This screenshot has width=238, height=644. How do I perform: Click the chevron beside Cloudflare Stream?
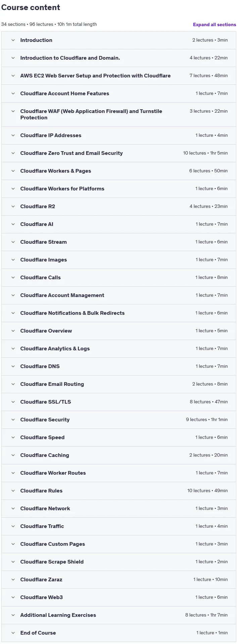click(13, 242)
